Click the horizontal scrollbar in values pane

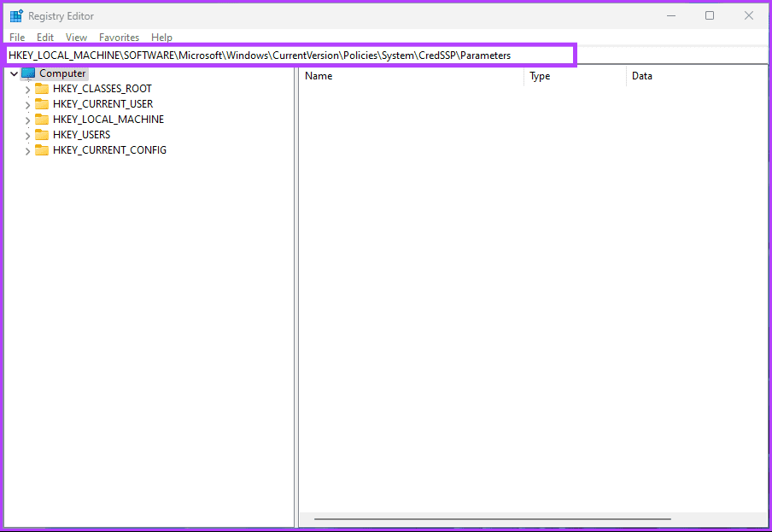coord(492,518)
